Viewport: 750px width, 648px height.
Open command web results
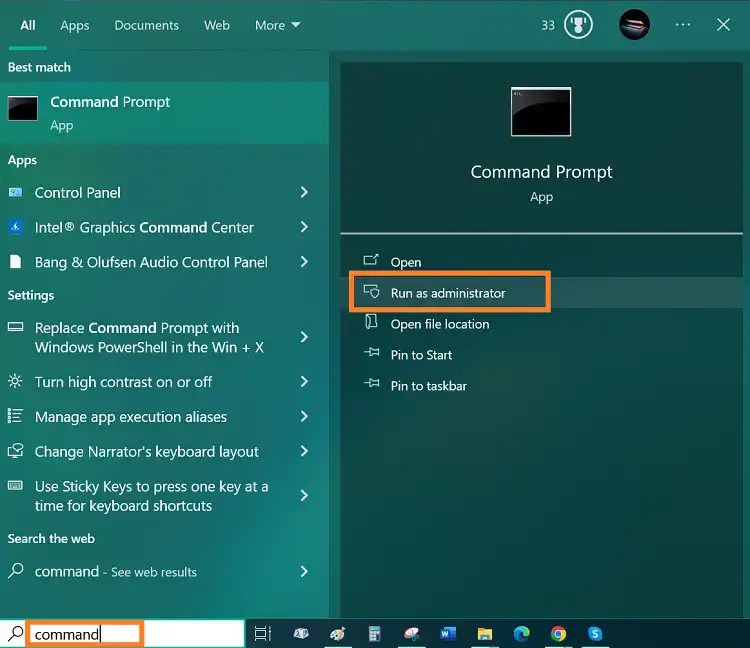pos(116,572)
